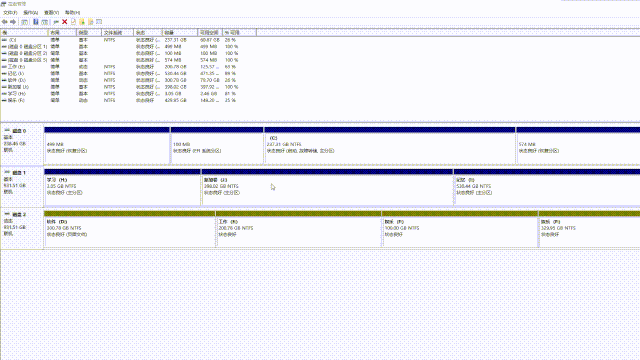
Task: Sort by the 容量 column header
Action: (180, 32)
